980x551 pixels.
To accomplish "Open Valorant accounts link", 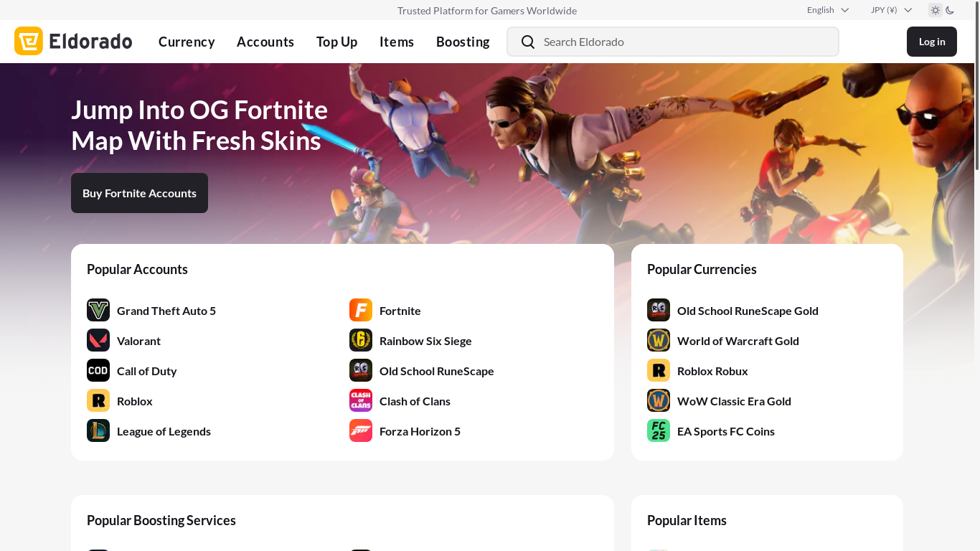I will [x=138, y=341].
